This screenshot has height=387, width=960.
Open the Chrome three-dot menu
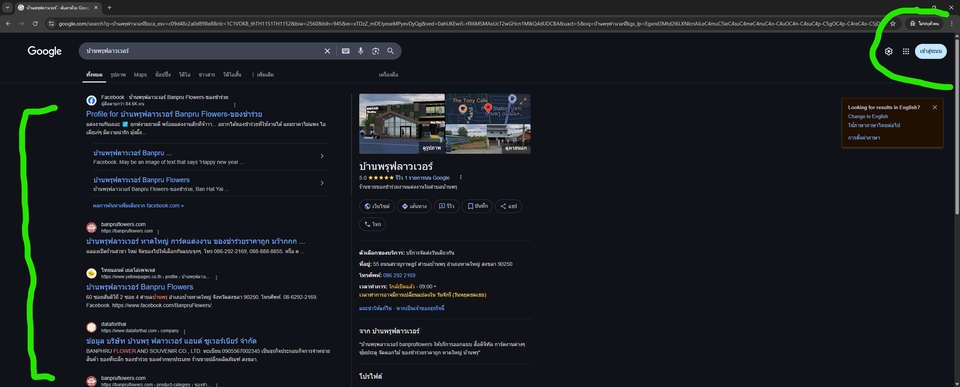tap(952, 23)
